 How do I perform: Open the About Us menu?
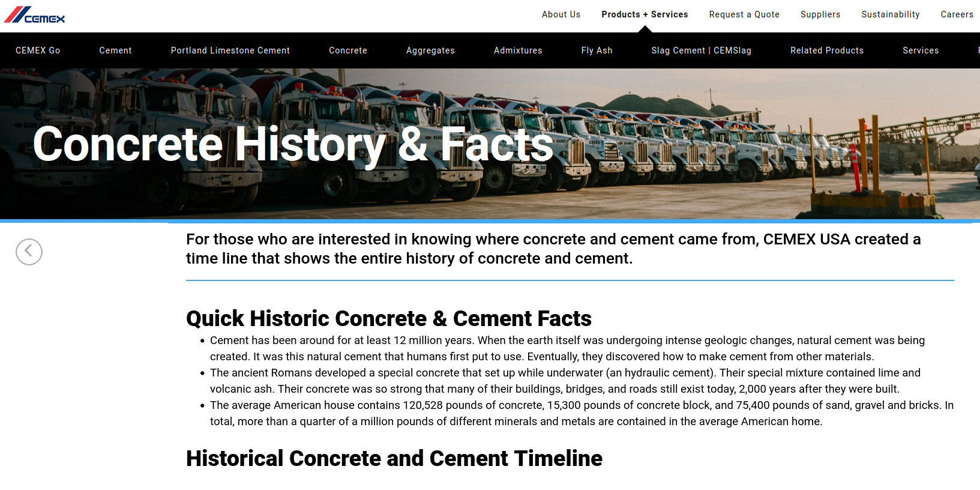(x=561, y=14)
